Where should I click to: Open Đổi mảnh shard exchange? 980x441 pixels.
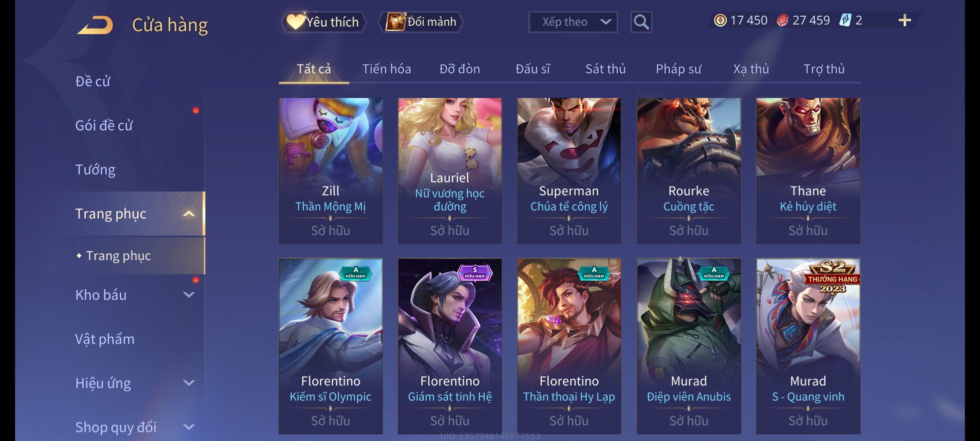421,22
